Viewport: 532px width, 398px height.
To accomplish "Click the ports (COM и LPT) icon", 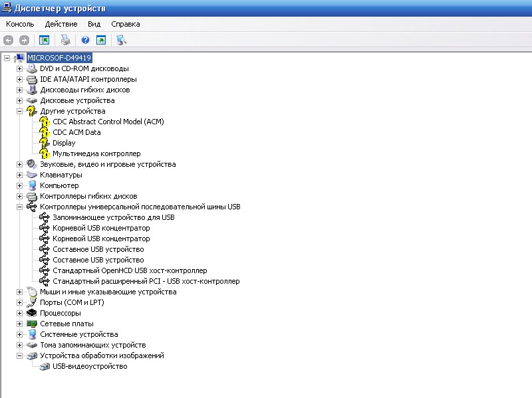I will pyautogui.click(x=32, y=302).
